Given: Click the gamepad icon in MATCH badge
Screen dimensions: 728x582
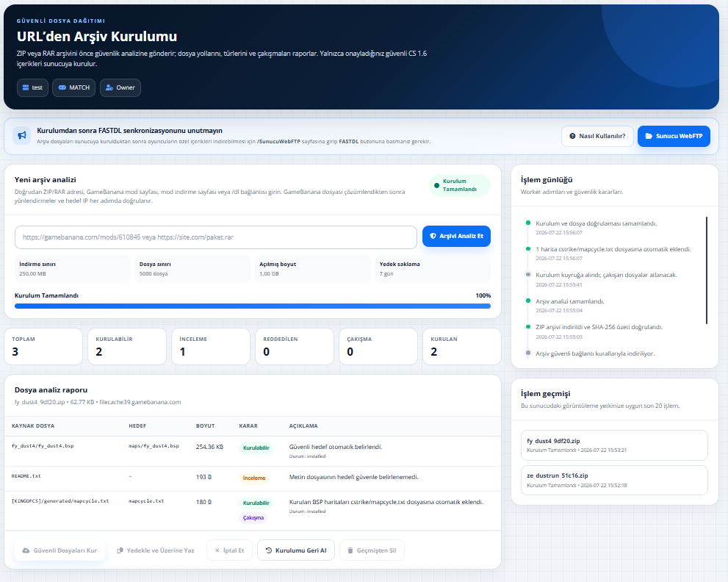Looking at the screenshot, I should (x=62, y=87).
